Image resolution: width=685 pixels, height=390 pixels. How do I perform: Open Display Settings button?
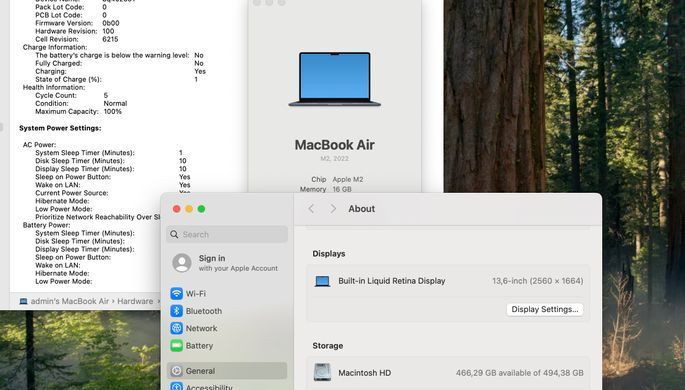[x=545, y=309]
